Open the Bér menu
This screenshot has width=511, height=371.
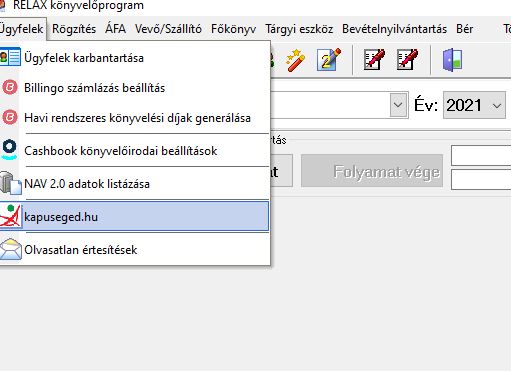point(465,29)
